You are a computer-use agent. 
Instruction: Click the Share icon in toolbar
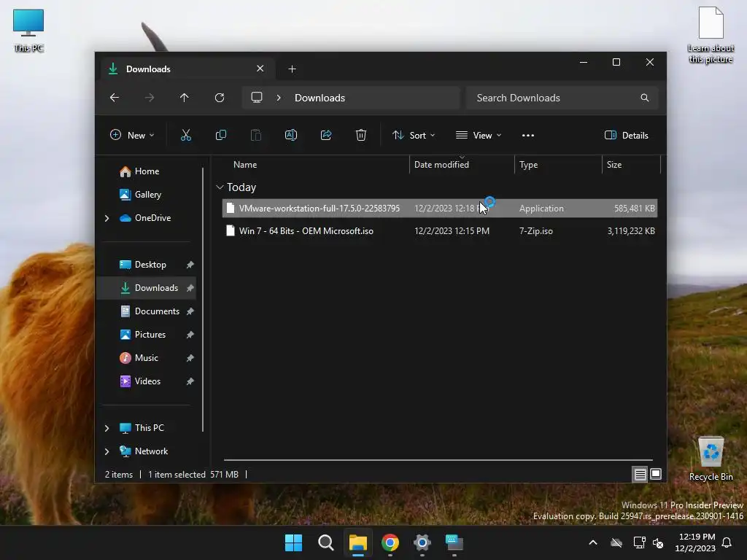(x=326, y=135)
